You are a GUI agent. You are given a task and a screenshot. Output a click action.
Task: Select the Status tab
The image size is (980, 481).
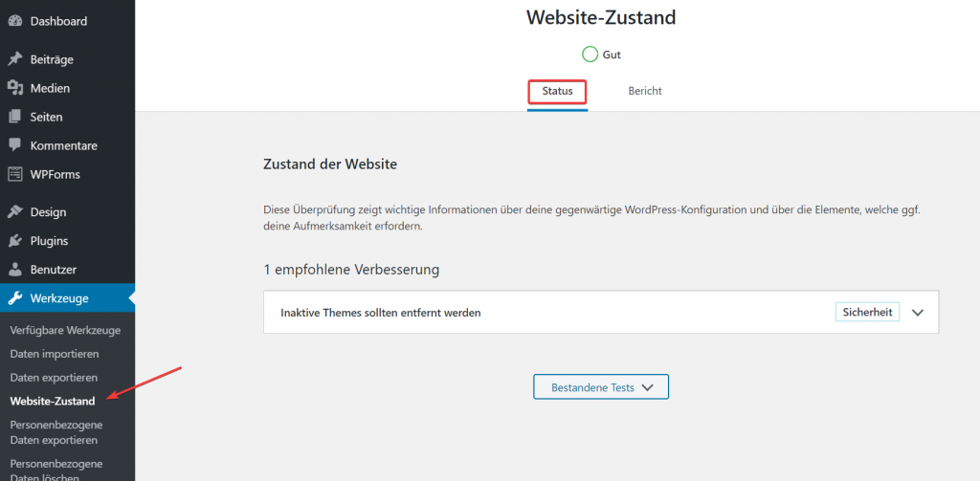[x=557, y=91]
